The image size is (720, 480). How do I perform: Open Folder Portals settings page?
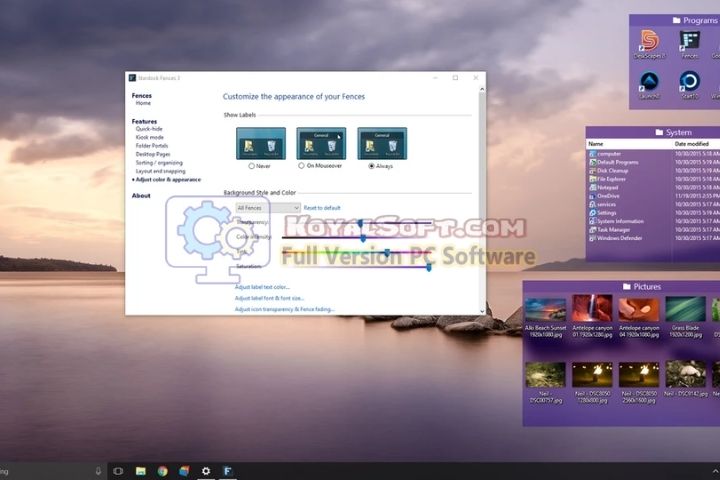coord(152,146)
